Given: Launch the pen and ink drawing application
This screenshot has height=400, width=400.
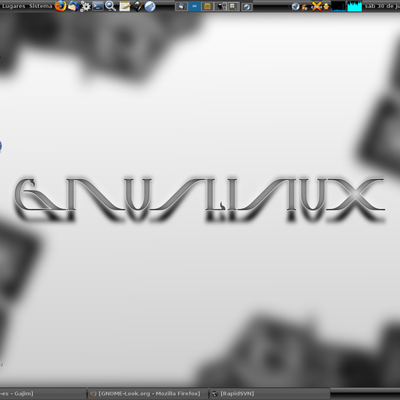Looking at the screenshot, I should (x=137, y=6).
